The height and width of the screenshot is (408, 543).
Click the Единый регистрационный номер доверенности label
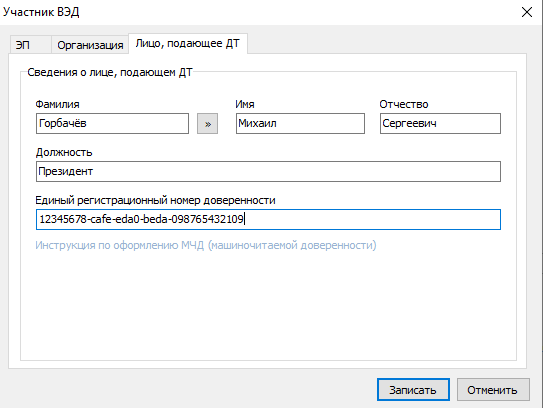[x=155, y=200]
